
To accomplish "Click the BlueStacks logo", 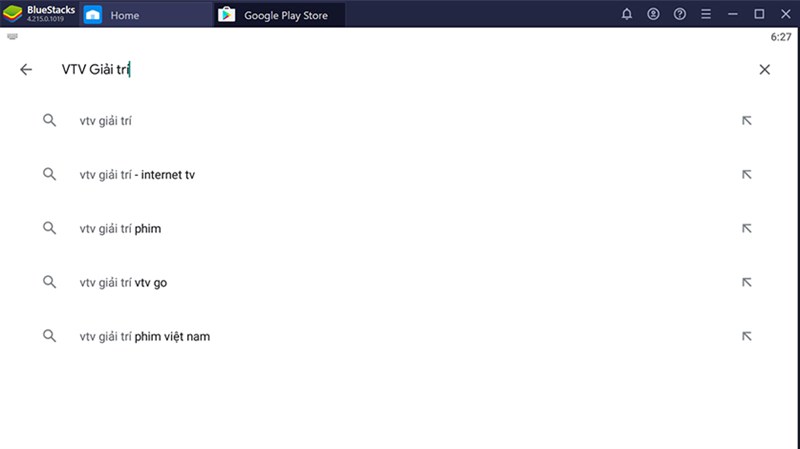I will 13,14.
